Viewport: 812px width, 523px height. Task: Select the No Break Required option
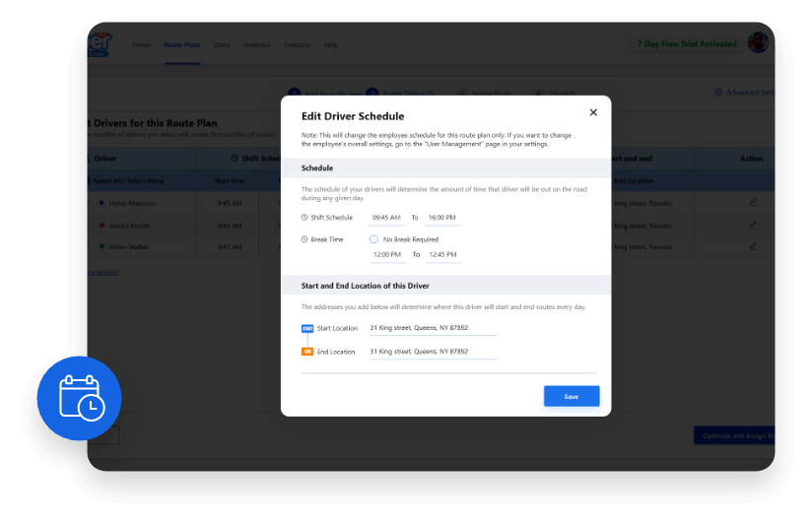(x=373, y=239)
